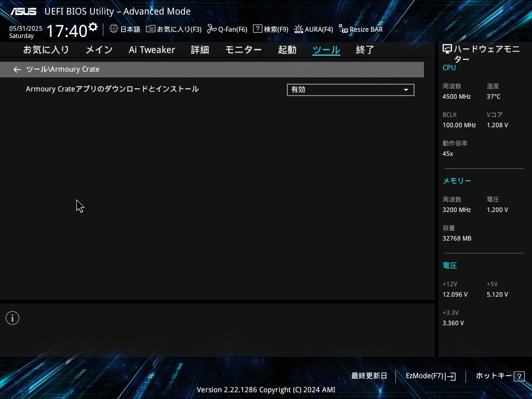Click the memory frequency 3200 MHz value
This screenshot has width=532, height=399.
(457, 210)
